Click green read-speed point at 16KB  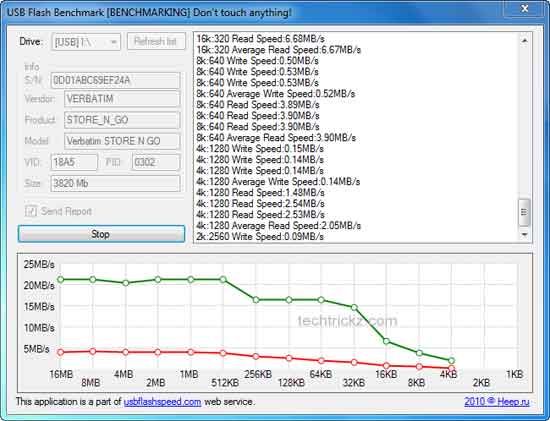386,341
